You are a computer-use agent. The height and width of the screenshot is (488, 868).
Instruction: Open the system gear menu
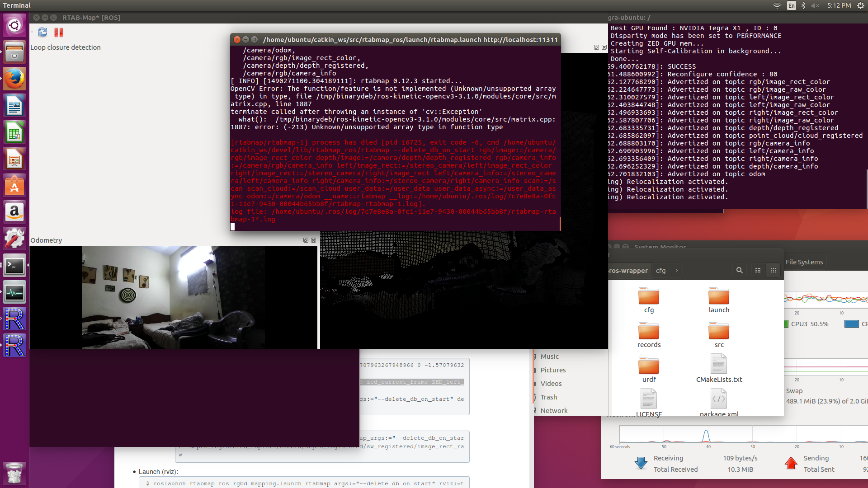tap(860, 5)
